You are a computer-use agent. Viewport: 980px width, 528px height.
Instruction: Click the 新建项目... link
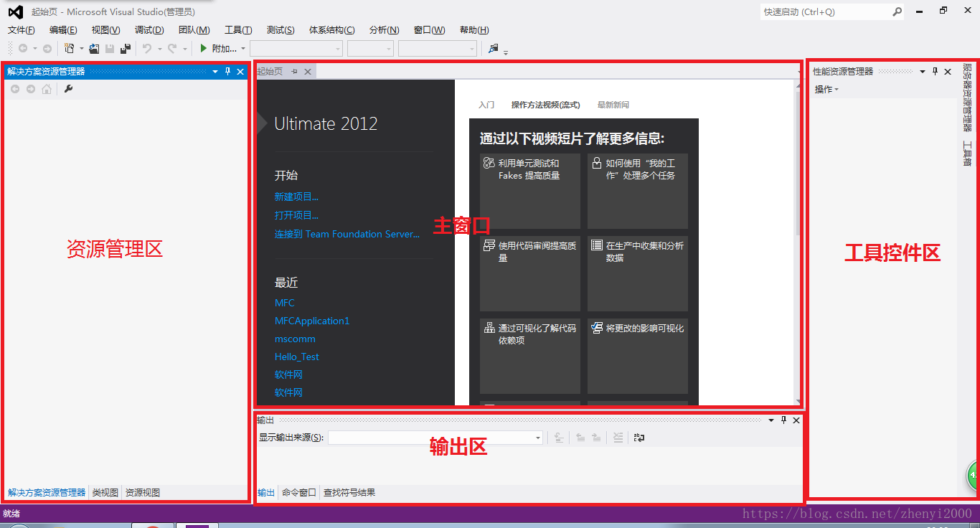click(x=296, y=196)
